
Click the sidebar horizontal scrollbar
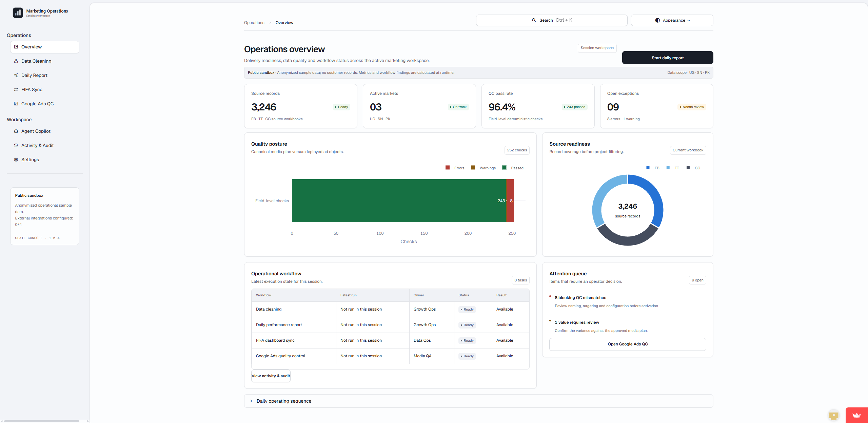[42, 421]
